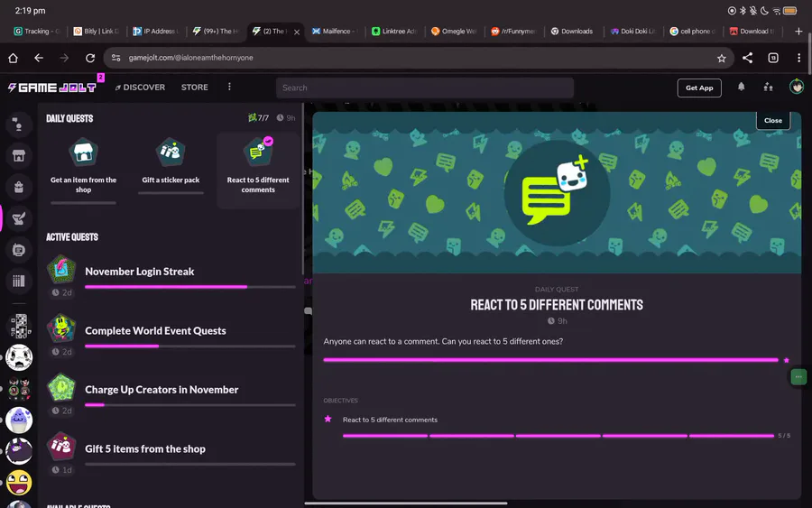Open the November Login Streak quest
The height and width of the screenshot is (508, 812).
[171, 278]
